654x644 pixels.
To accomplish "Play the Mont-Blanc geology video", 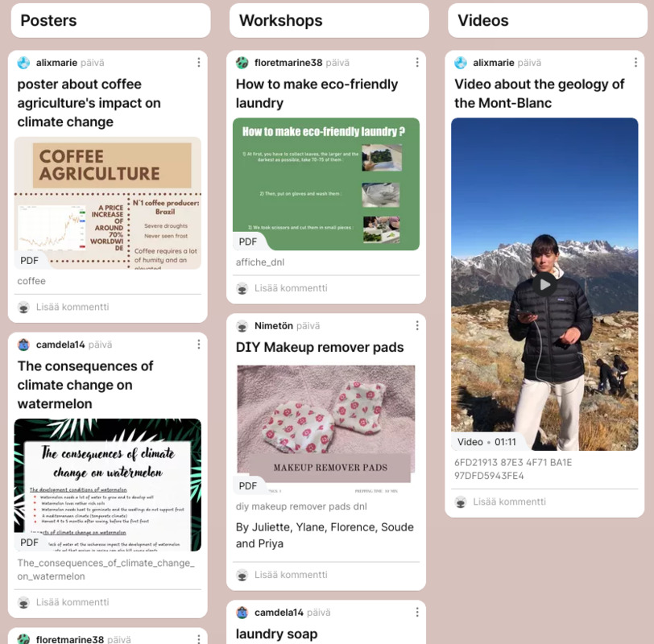I will pos(544,284).
